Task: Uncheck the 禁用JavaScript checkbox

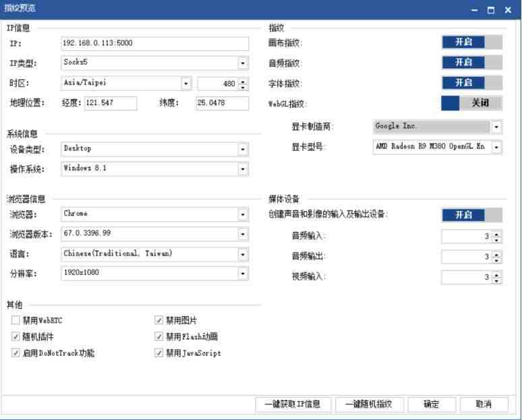Action: (x=158, y=353)
